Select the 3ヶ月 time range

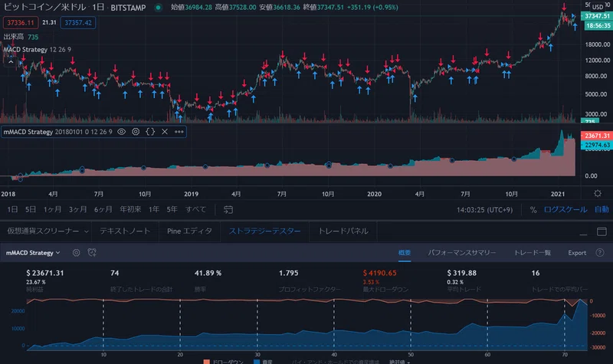click(x=78, y=209)
